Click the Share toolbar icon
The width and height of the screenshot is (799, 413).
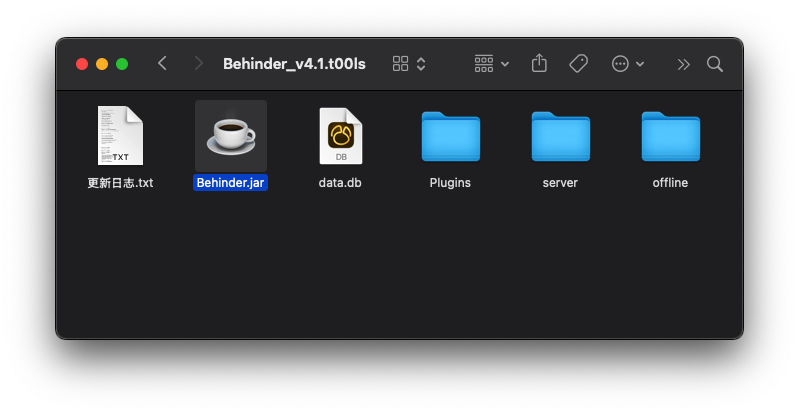coord(539,63)
